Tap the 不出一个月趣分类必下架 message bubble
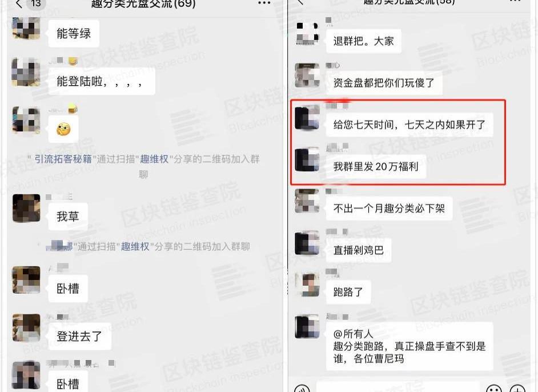 (389, 209)
